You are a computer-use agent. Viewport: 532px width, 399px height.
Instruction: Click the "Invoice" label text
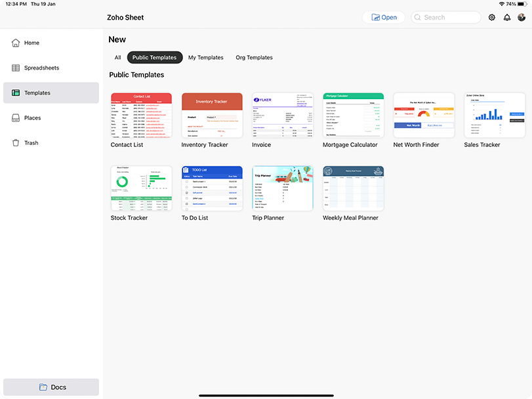pos(261,144)
